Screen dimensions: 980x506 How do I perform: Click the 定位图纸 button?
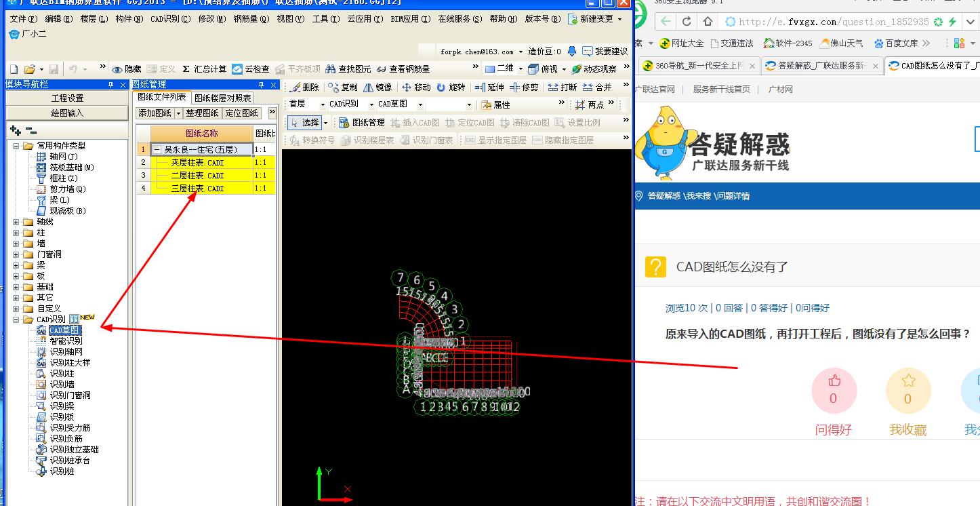(242, 113)
